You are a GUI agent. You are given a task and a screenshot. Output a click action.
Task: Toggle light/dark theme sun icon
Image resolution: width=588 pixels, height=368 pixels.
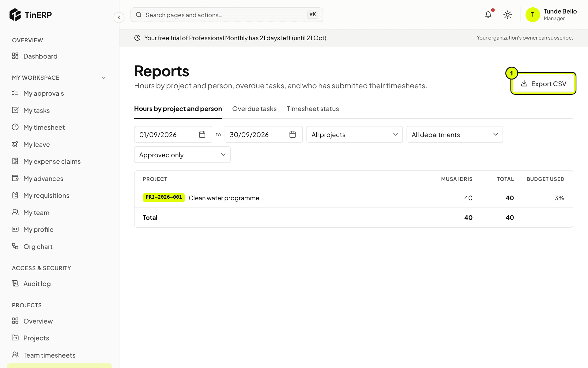(507, 15)
